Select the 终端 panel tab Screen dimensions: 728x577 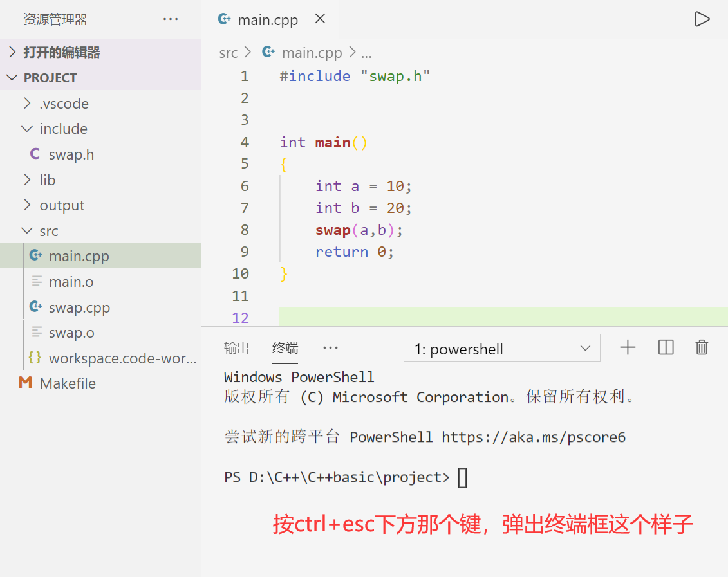tap(285, 347)
